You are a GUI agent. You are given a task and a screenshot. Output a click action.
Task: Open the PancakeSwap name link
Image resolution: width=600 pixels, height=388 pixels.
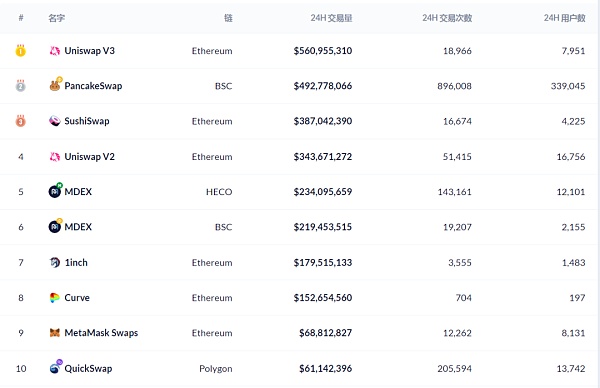tap(93, 86)
